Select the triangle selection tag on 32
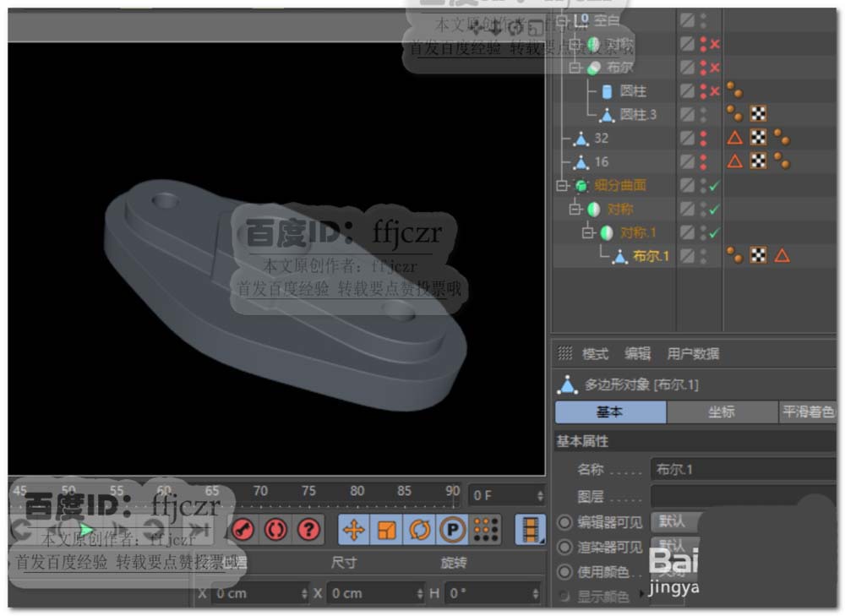This screenshot has height=616, width=845. 734,138
